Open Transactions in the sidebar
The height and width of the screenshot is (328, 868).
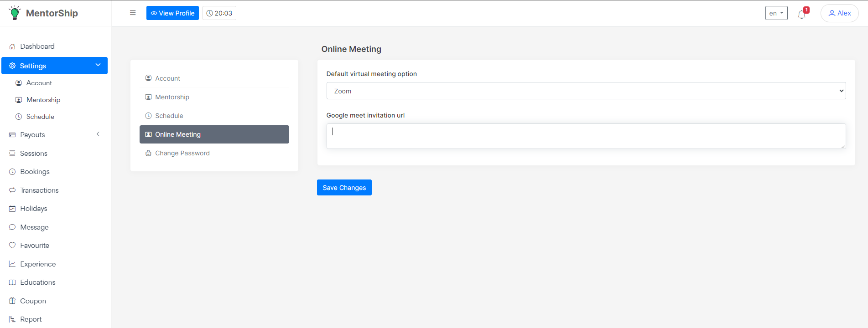pos(39,190)
